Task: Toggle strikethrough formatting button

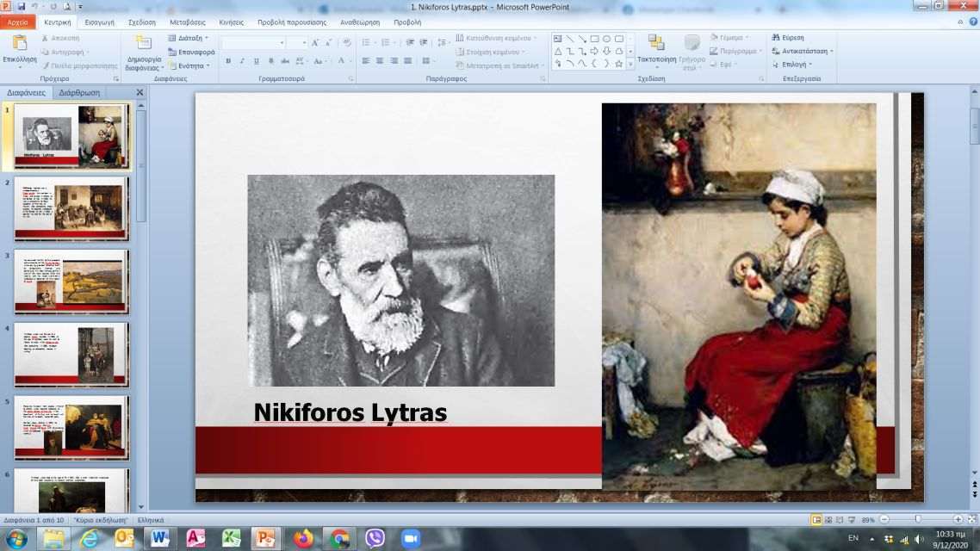Action: pos(285,60)
